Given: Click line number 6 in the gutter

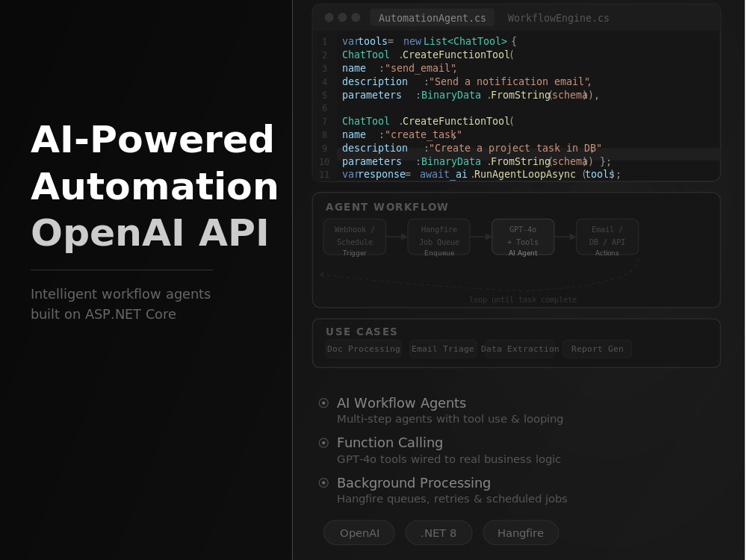Looking at the screenshot, I should click(x=324, y=108).
